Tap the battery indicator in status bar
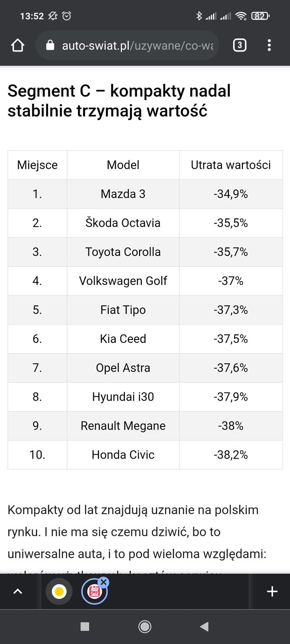The image size is (290, 644). (260, 16)
